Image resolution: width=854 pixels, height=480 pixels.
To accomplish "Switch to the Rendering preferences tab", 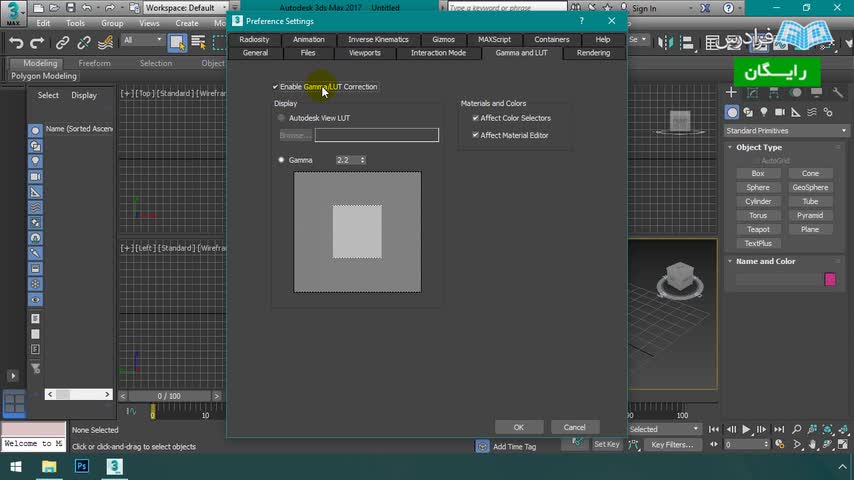I will [x=594, y=53].
